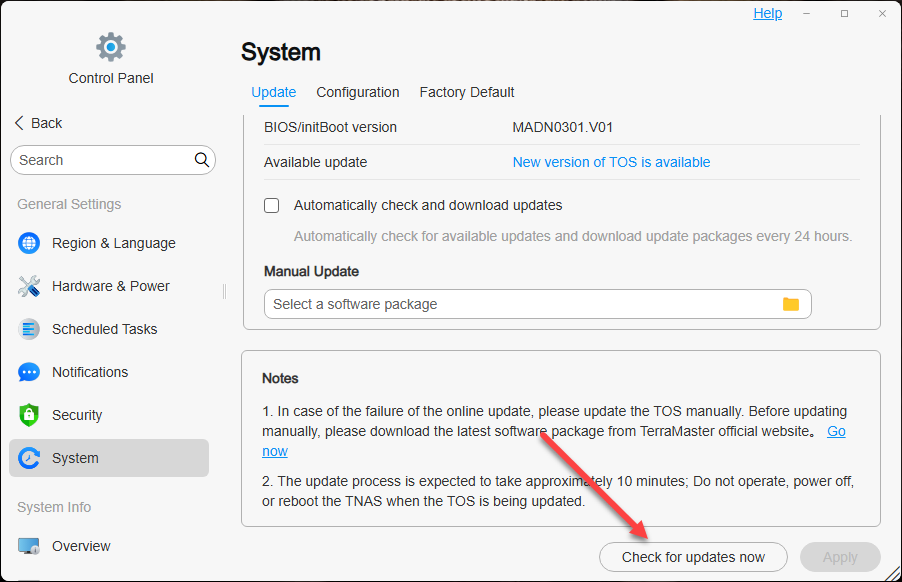This screenshot has height=582, width=902.
Task: Click the search magnifier icon
Action: 202,160
